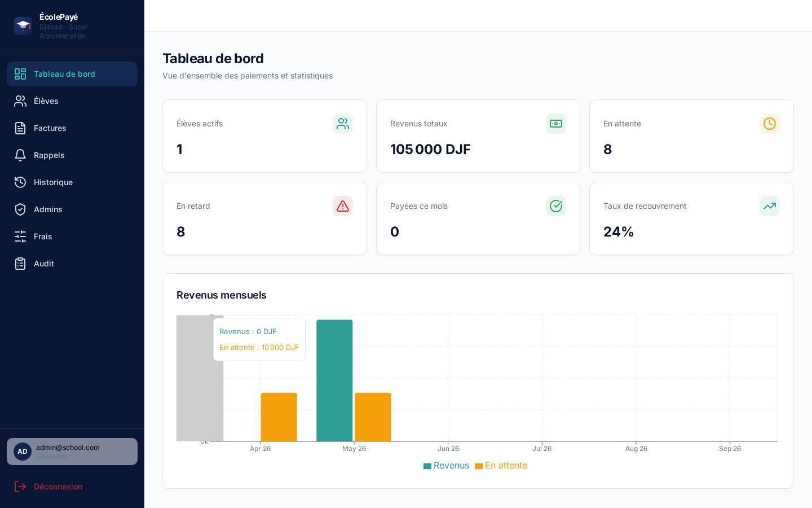Click the orange En attente legend swatch
812x508 pixels.
click(479, 466)
